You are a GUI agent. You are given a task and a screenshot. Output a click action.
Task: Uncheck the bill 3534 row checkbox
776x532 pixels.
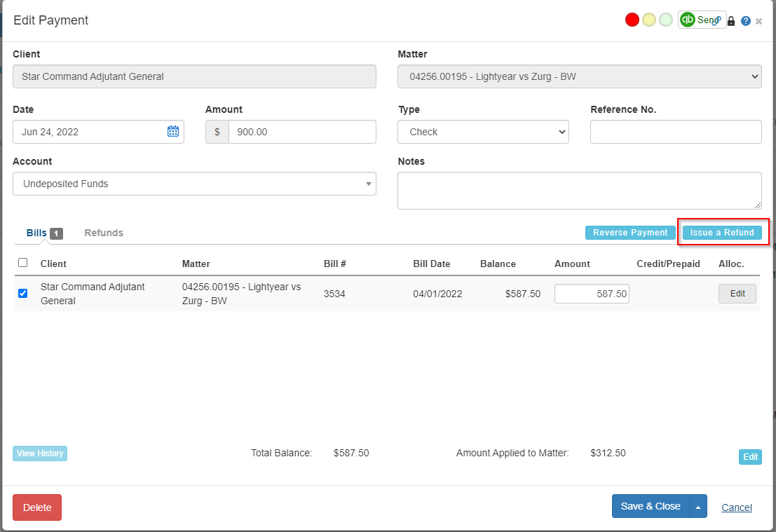tap(22, 294)
